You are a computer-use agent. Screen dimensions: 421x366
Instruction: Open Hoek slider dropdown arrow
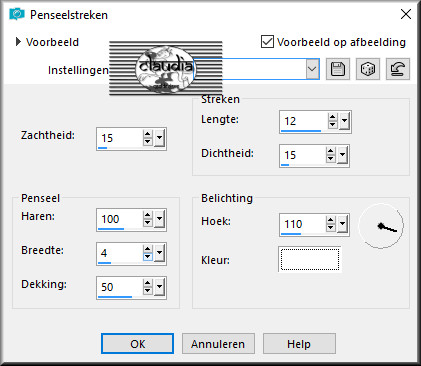tap(343, 224)
